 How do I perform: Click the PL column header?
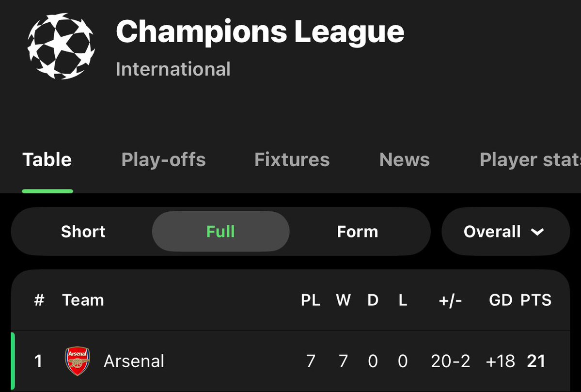pyautogui.click(x=311, y=300)
